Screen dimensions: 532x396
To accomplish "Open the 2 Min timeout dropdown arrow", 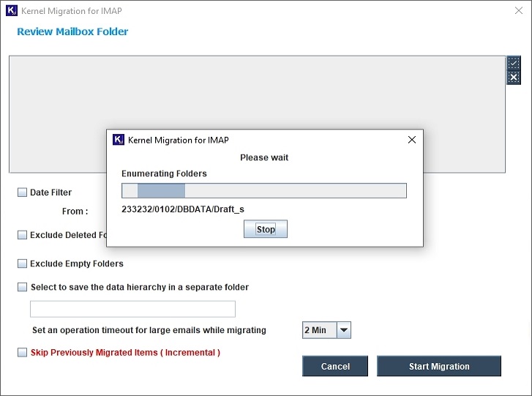I will tap(344, 330).
